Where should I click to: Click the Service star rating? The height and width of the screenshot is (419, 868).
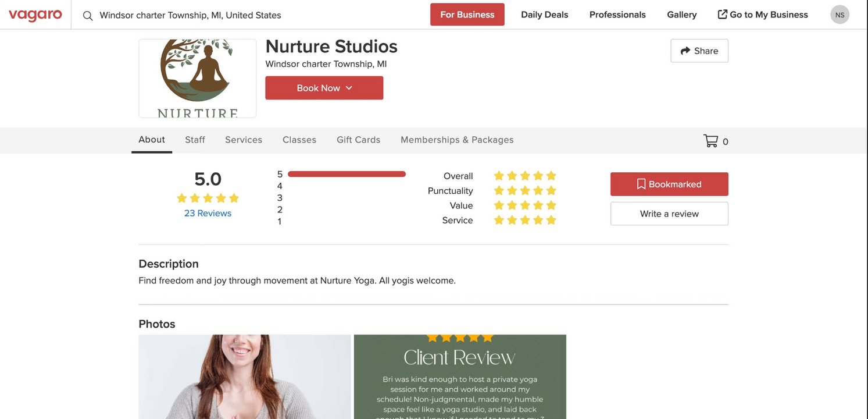click(x=525, y=220)
